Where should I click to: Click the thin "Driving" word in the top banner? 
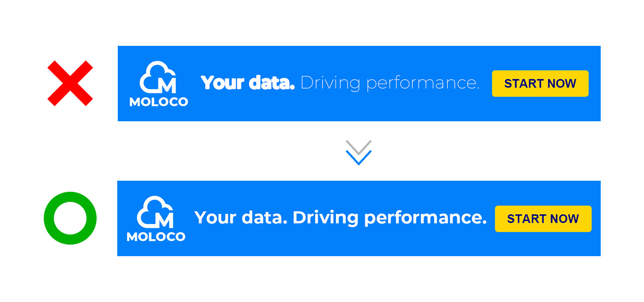point(330,84)
